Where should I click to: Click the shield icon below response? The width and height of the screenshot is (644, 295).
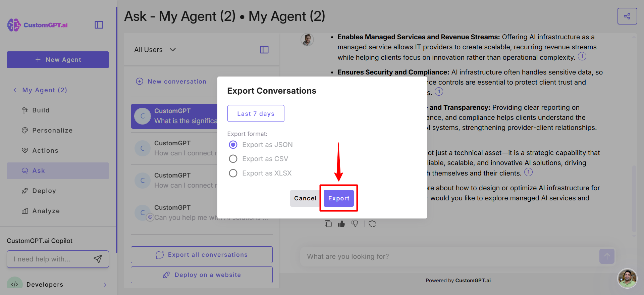click(x=372, y=224)
